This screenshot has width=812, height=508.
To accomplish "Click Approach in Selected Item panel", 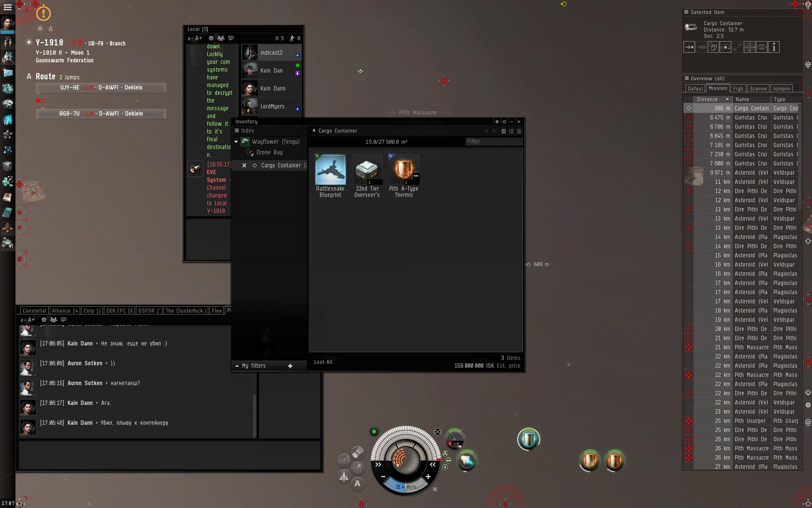I will tap(689, 47).
